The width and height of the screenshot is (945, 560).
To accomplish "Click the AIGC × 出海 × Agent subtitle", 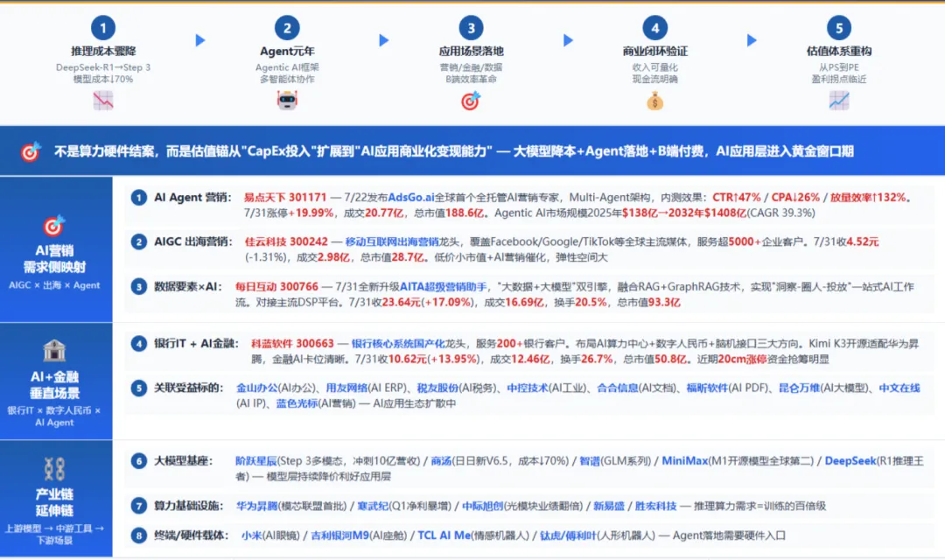I will (x=54, y=285).
